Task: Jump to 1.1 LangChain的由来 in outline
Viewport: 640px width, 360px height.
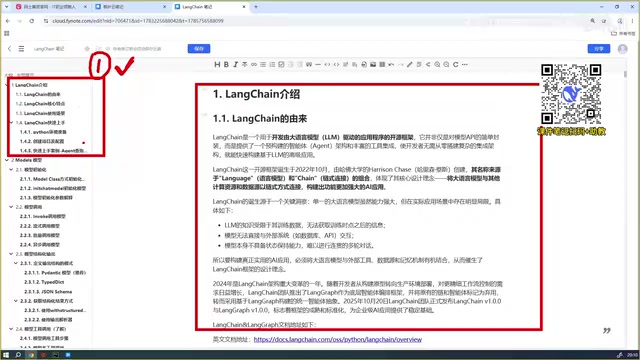Action: pyautogui.click(x=38, y=94)
